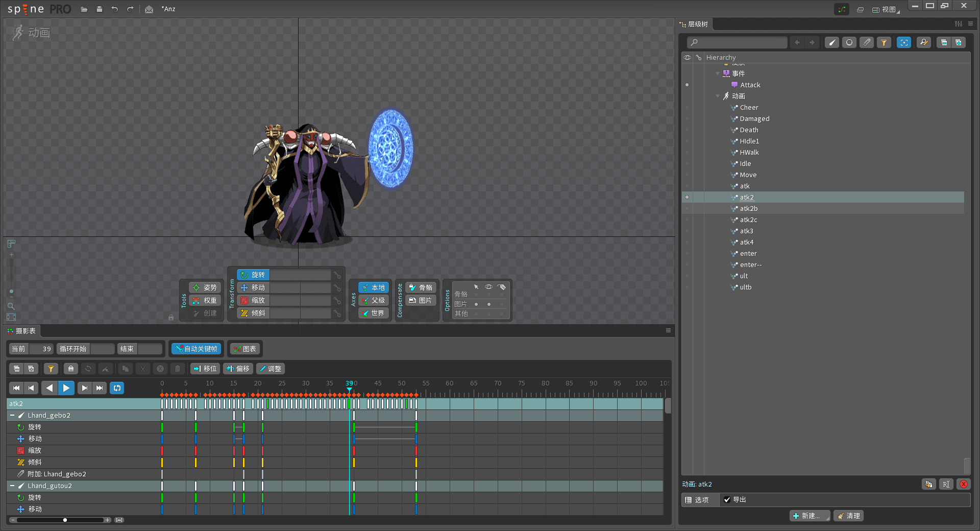Open the Graph (图表) view
This screenshot has height=531, width=980.
tap(245, 349)
